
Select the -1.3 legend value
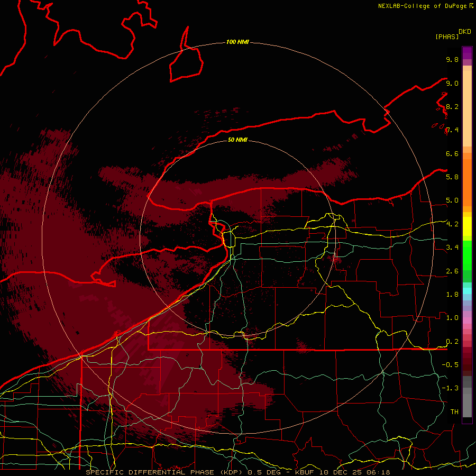[450, 388]
